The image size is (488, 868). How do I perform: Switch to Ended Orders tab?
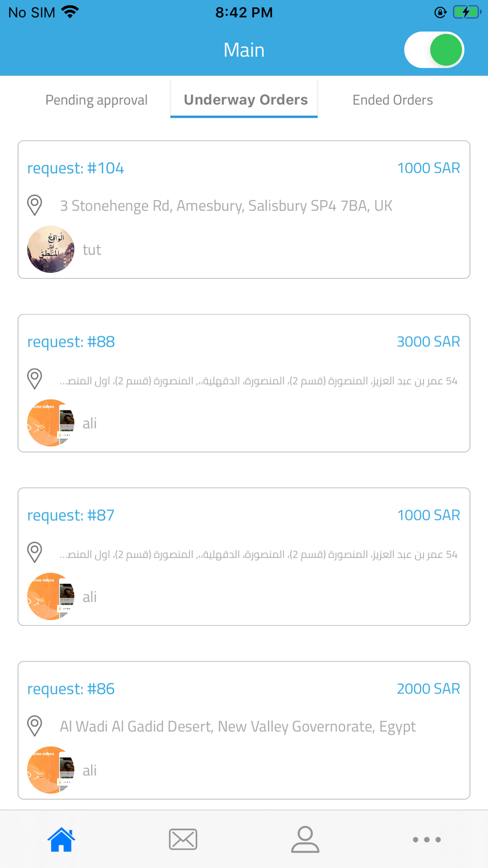point(393,100)
